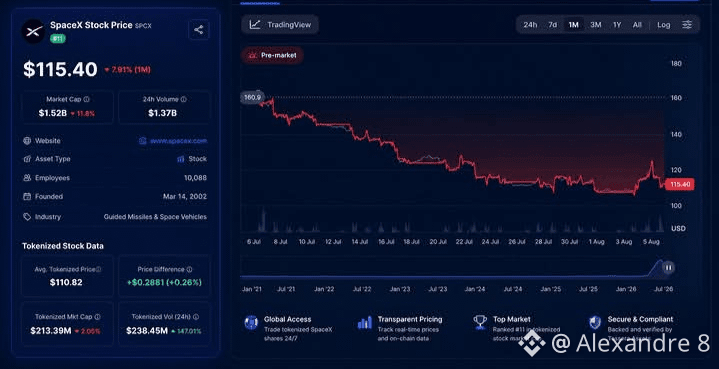The height and width of the screenshot is (369, 719).
Task: Click the 10,088 employees value
Action: click(195, 178)
